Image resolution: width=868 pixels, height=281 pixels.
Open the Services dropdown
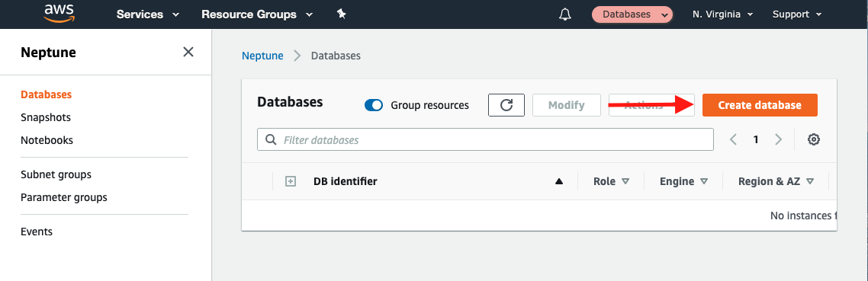148,14
